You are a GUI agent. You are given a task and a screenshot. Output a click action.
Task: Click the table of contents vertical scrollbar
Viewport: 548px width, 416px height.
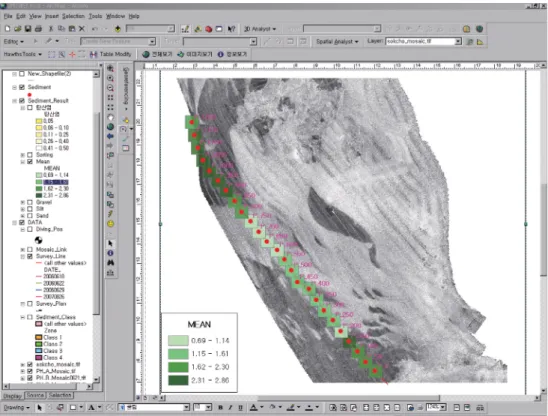tap(96, 213)
